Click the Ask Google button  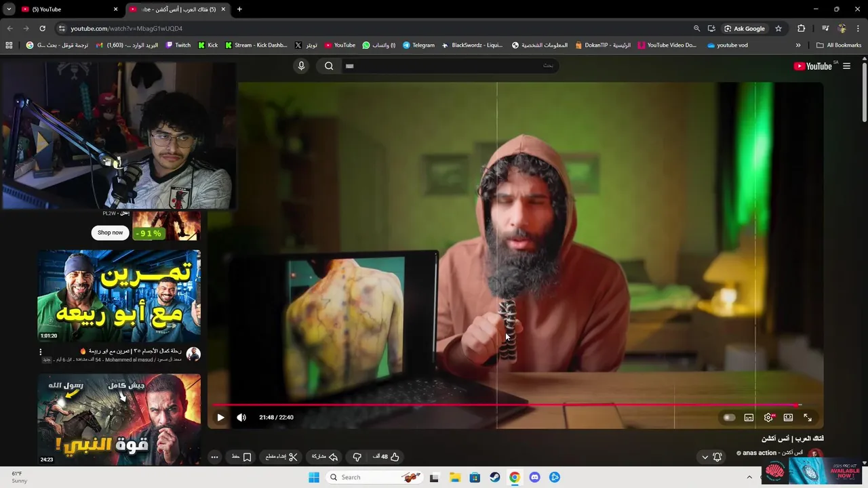point(745,28)
